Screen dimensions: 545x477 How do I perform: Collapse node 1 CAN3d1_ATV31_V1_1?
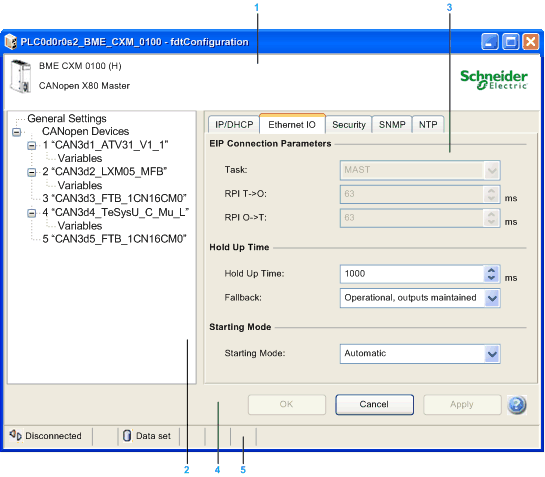[32, 145]
